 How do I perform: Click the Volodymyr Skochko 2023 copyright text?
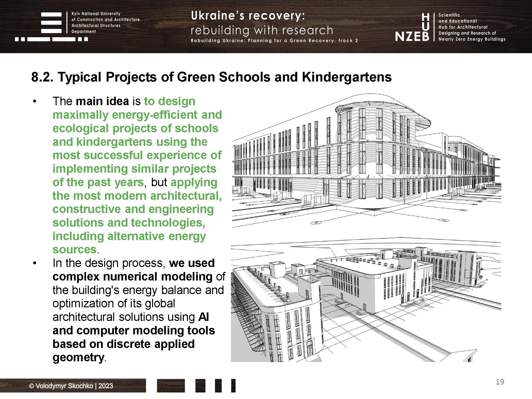[x=71, y=386]
